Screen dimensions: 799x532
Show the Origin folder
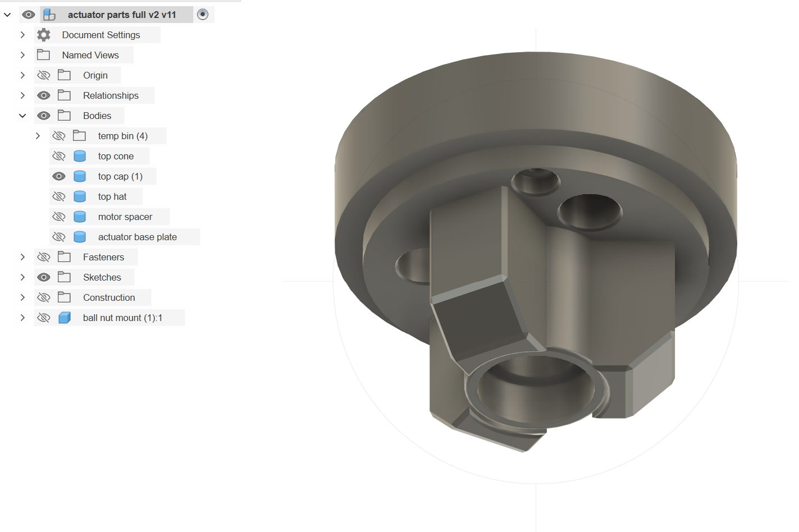pos(43,75)
